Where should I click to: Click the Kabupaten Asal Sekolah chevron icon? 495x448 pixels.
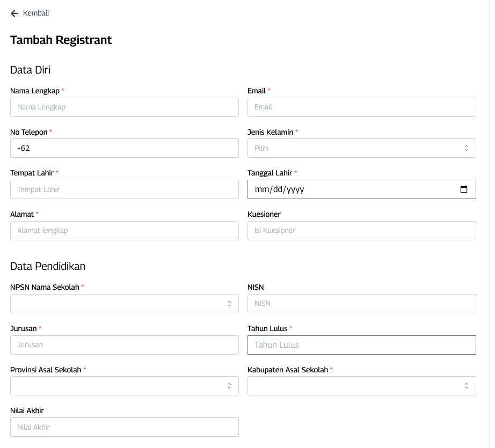(x=466, y=385)
